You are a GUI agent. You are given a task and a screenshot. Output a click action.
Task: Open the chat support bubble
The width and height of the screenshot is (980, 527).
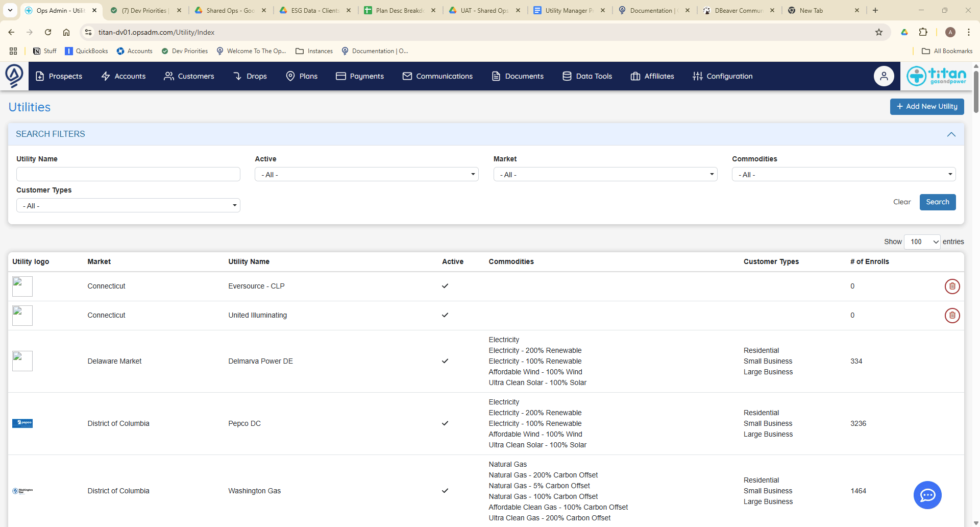point(927,495)
